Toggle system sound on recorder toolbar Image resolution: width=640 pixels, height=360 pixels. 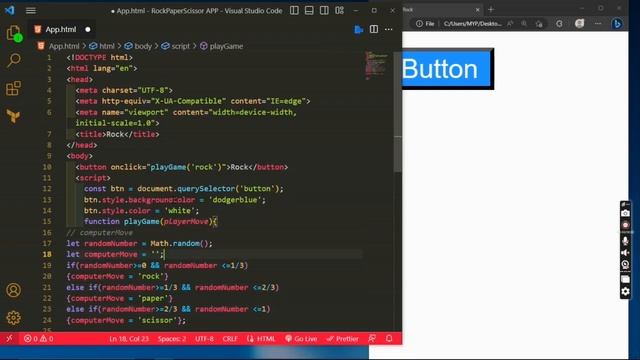[x=625, y=253]
